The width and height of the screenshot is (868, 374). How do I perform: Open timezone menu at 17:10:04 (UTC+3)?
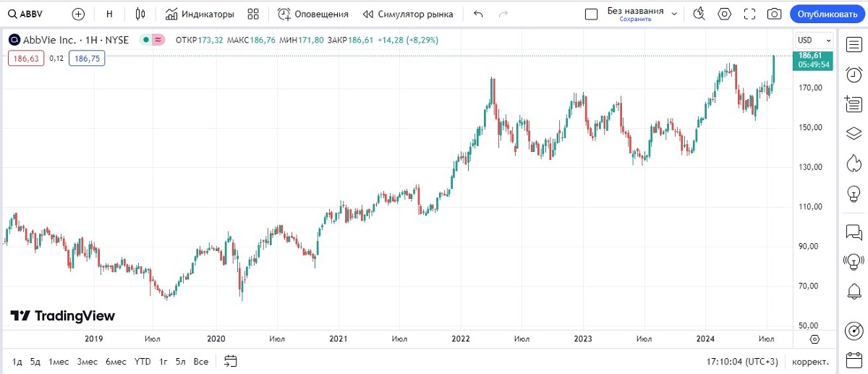pos(744,360)
